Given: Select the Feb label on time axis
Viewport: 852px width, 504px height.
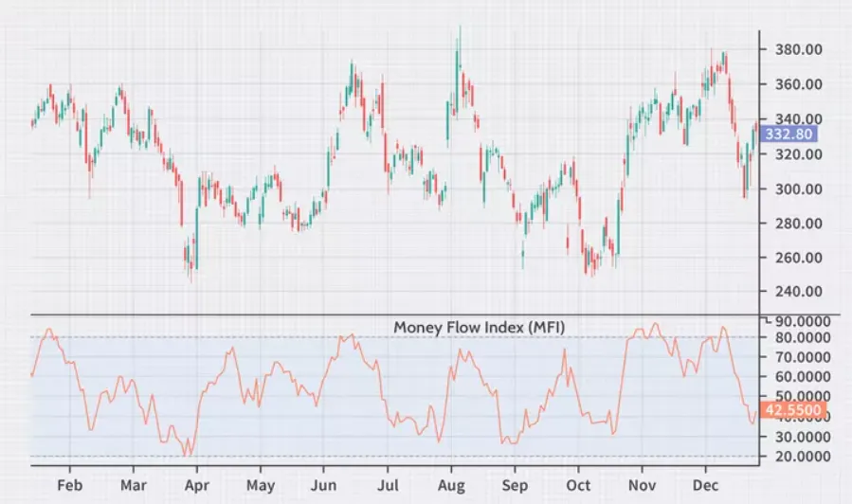Looking at the screenshot, I should pos(69,485).
